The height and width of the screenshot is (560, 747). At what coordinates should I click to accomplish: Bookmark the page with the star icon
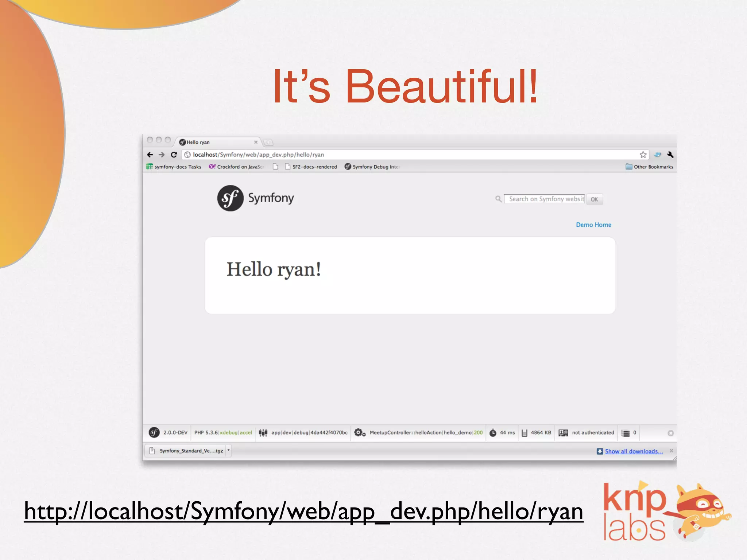coord(643,155)
